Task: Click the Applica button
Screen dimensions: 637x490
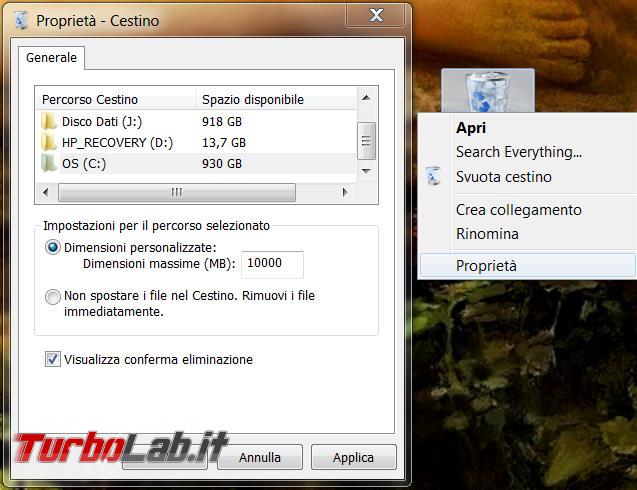Action: tap(353, 457)
